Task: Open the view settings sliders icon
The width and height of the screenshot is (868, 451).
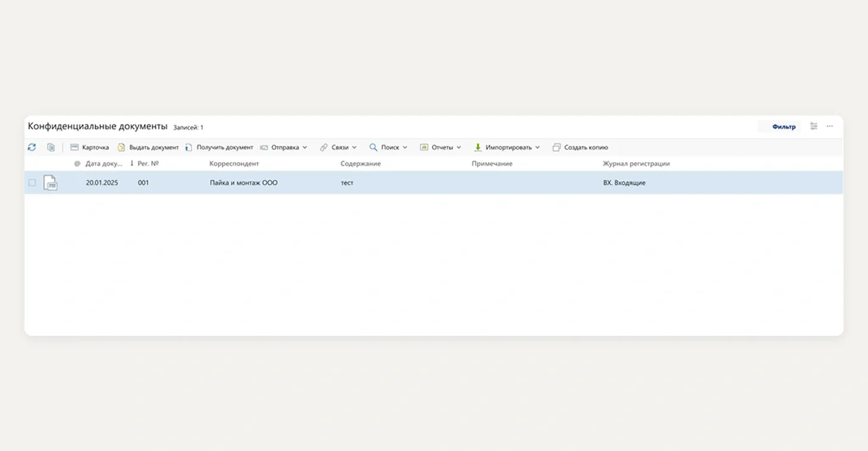Action: [813, 126]
